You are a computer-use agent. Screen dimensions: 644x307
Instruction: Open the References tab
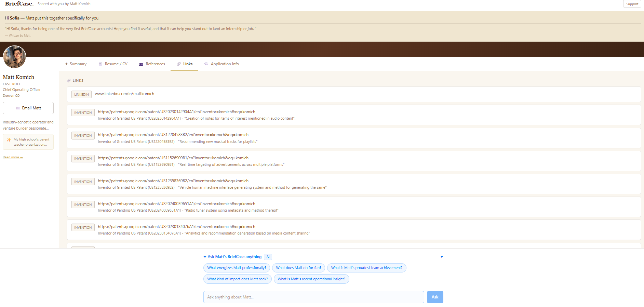coord(152,64)
